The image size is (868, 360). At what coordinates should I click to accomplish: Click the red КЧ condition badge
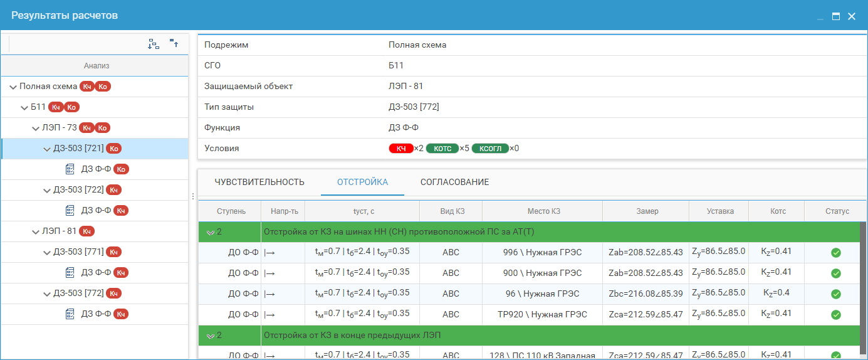pos(401,149)
